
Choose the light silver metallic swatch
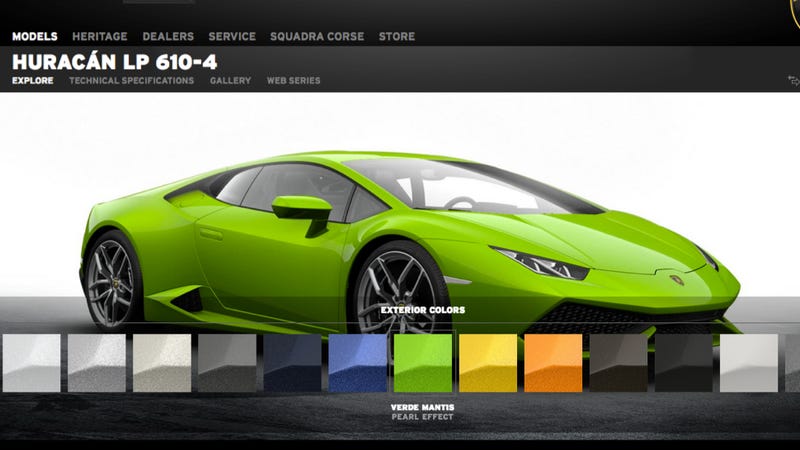point(97,363)
